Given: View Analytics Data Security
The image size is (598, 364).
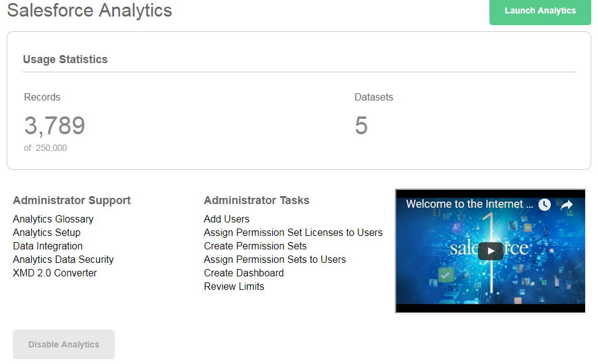Looking at the screenshot, I should tap(63, 259).
